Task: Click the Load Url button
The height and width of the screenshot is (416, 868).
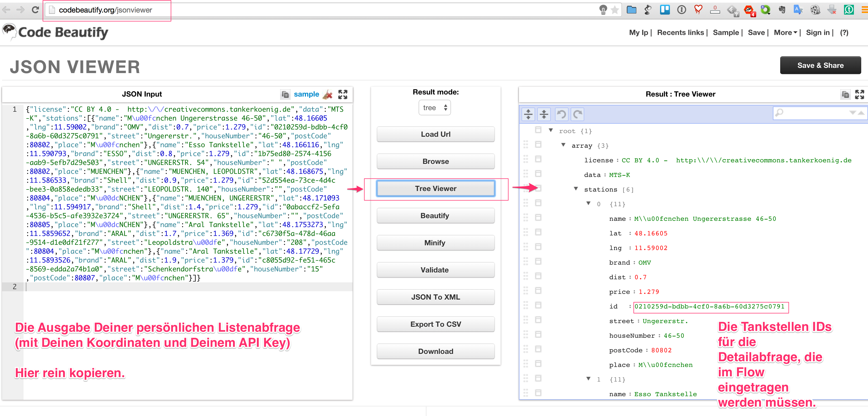Action: click(435, 134)
